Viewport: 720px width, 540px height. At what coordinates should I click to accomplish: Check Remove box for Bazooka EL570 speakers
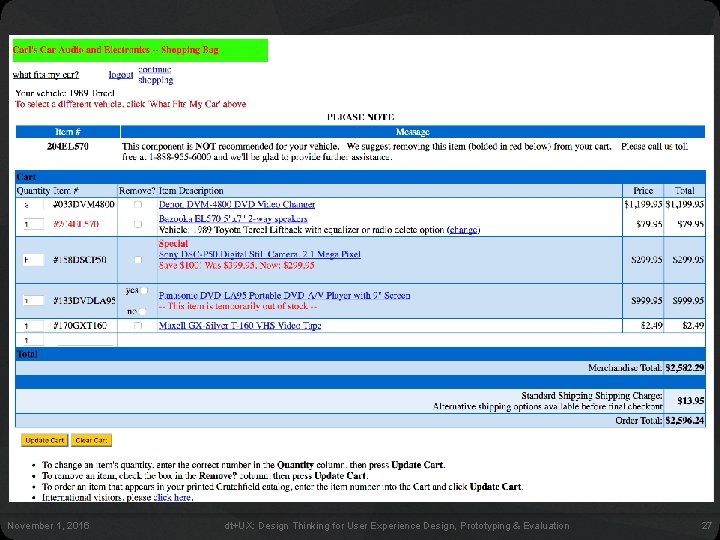click(x=138, y=224)
